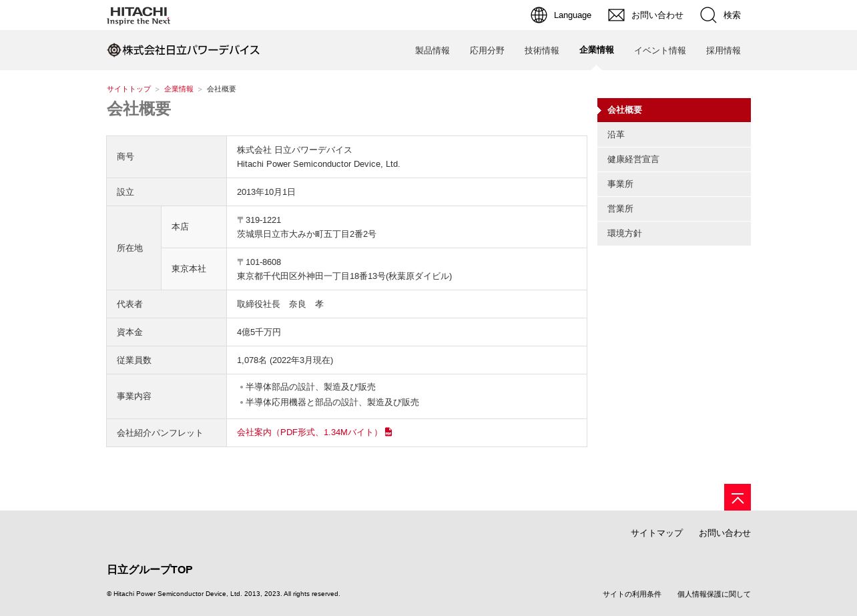The image size is (857, 616).
Task: Click the 本店 sub-header cell
Action: 194,227
